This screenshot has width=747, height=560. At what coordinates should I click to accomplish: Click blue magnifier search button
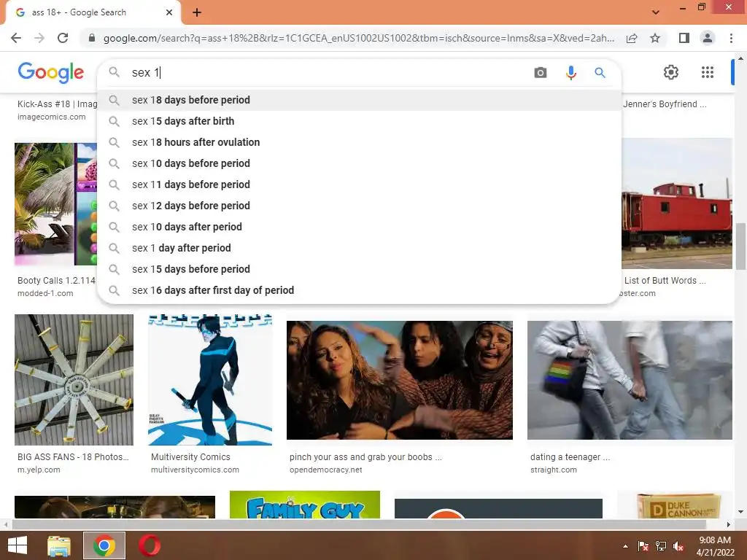coord(600,72)
